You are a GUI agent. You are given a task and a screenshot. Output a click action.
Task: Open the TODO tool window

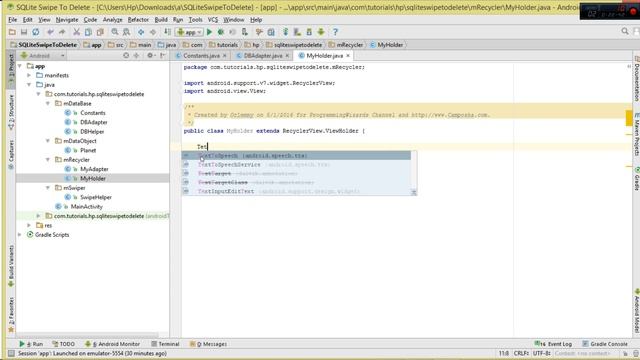point(63,344)
